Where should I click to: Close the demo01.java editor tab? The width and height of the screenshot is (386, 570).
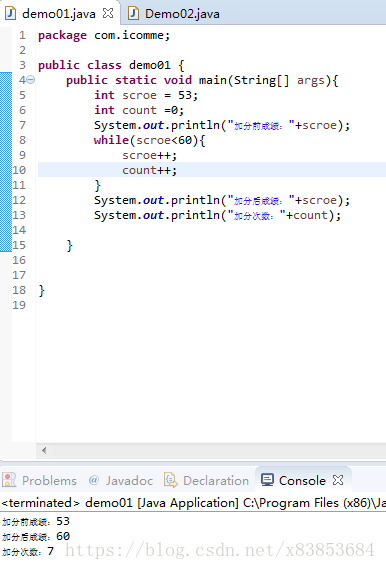[x=108, y=13]
